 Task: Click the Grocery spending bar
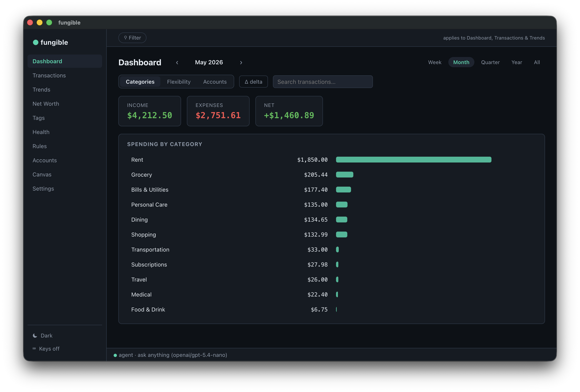tap(344, 175)
